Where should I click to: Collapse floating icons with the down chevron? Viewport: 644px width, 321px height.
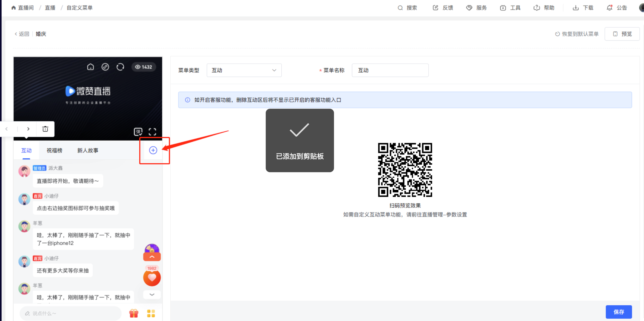click(x=152, y=294)
